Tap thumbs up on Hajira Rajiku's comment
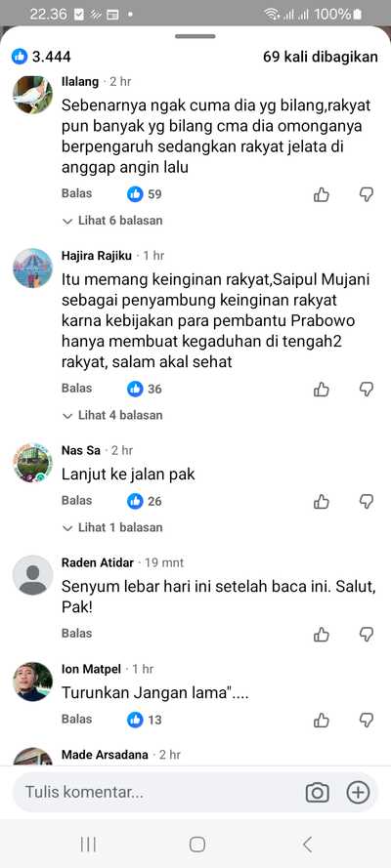Viewport: 391px width, 868px height. (322, 390)
